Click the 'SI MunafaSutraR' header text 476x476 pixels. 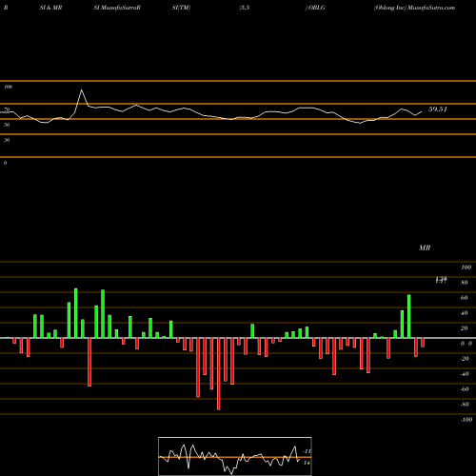[x=117, y=8]
